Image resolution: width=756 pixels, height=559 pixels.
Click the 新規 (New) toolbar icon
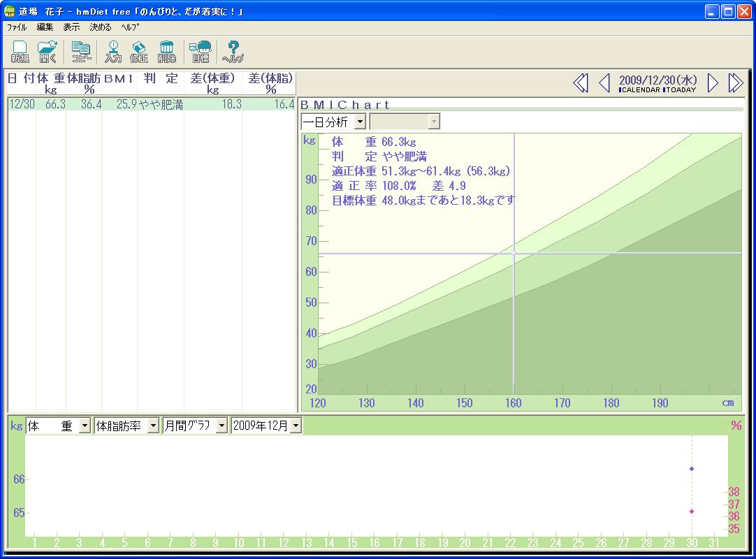tap(20, 52)
